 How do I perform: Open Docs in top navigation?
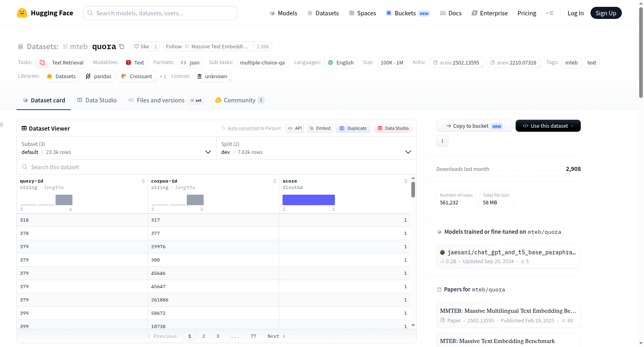point(451,13)
